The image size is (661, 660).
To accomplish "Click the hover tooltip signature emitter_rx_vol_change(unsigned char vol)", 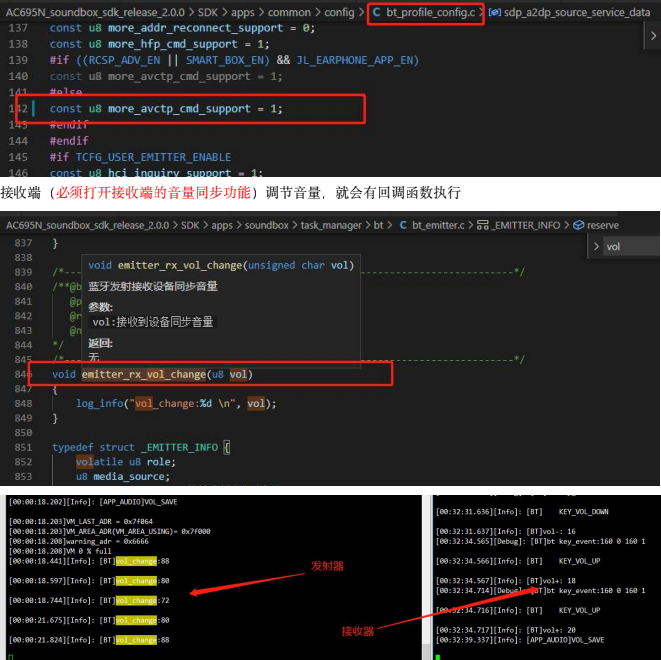I will pos(221,265).
